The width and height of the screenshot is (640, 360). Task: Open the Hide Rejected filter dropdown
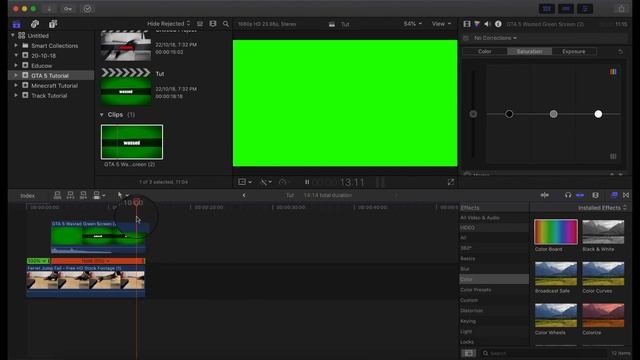point(169,24)
